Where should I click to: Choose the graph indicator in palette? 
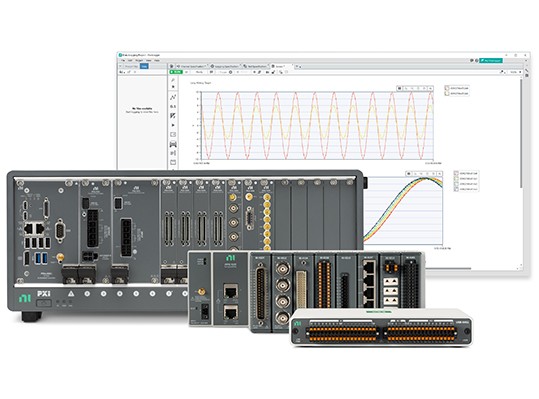173,97
